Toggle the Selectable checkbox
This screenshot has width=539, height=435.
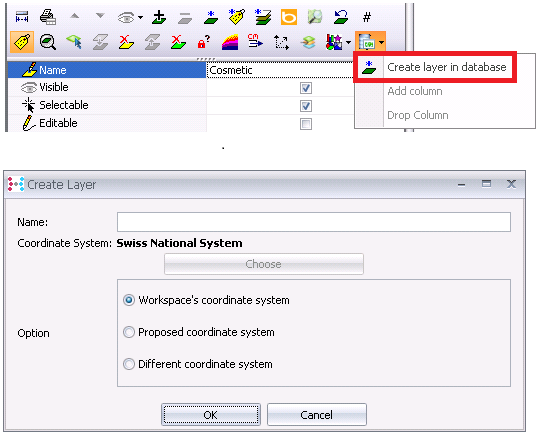point(306,106)
